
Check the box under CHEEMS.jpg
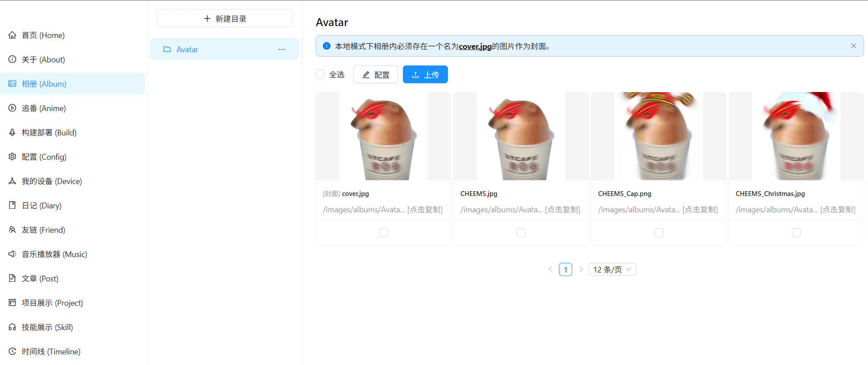pyautogui.click(x=521, y=233)
